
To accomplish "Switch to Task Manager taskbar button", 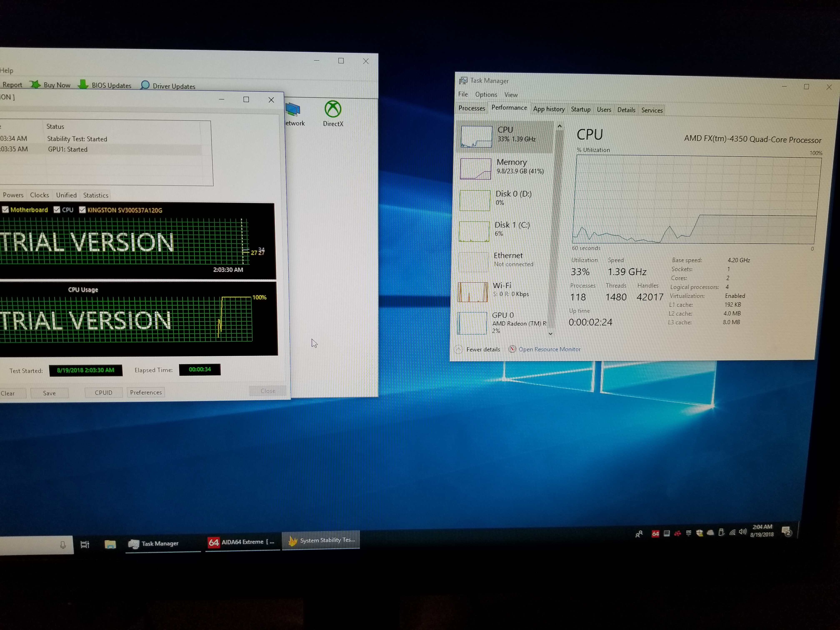I will click(163, 544).
